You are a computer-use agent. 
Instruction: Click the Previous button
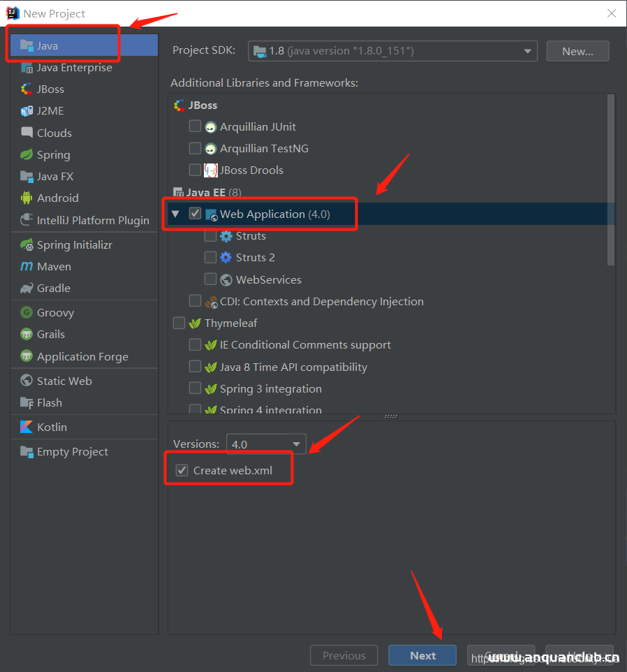click(x=344, y=655)
